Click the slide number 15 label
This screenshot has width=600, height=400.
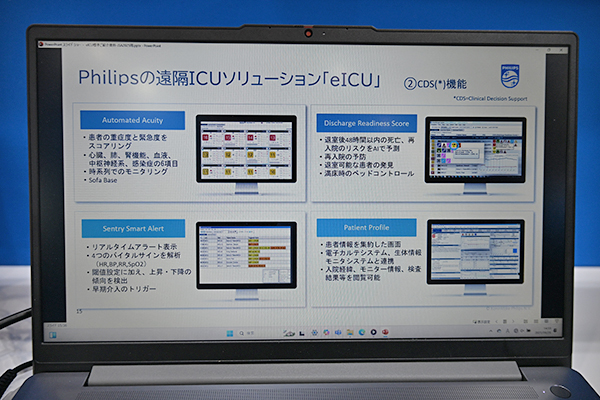79,311
